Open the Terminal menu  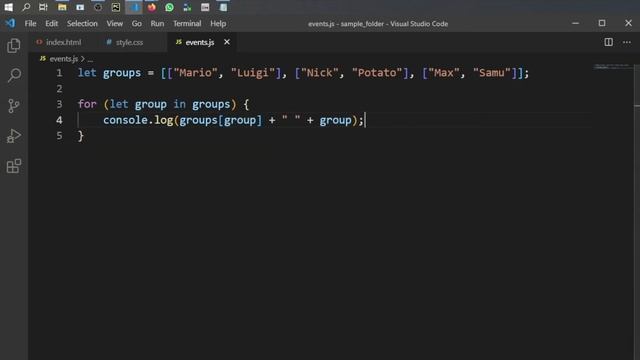click(187, 24)
